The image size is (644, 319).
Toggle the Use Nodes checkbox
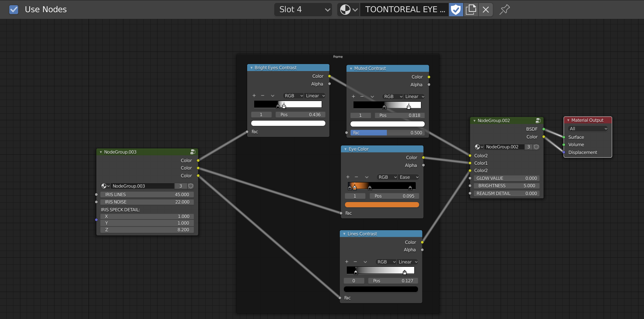pos(14,10)
